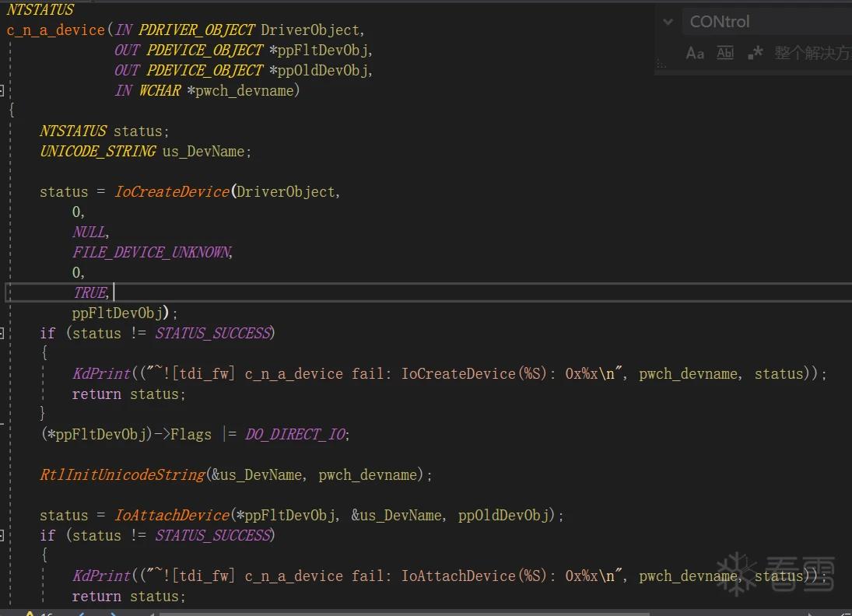Toggle the Aa match case option
This screenshot has height=616, width=852.
pyautogui.click(x=695, y=53)
